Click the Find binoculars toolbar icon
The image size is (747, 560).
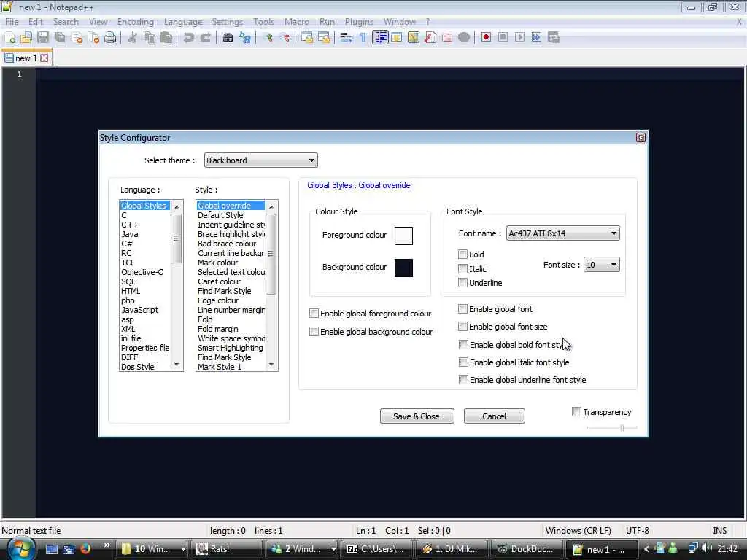point(228,38)
